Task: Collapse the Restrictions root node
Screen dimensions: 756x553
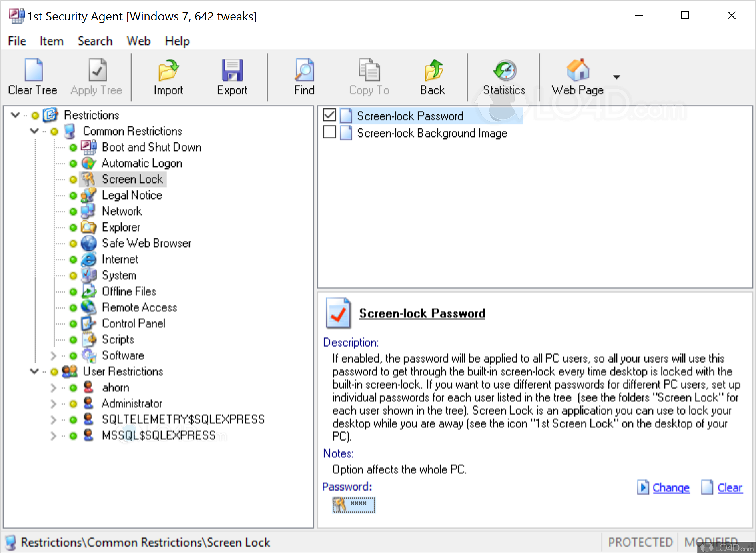Action: click(x=16, y=115)
